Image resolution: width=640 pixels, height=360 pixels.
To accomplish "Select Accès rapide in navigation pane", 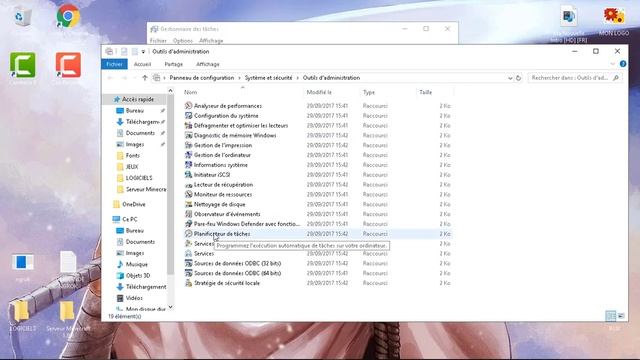I will 138,99.
